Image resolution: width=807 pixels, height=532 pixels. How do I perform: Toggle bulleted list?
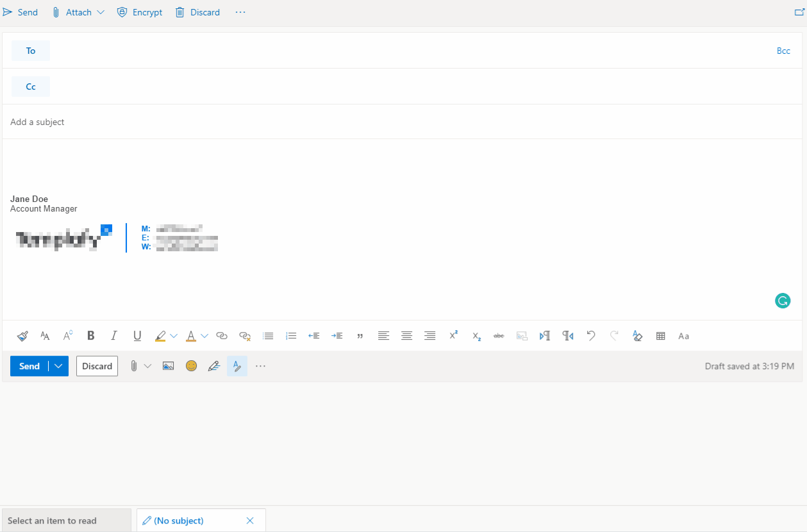pyautogui.click(x=268, y=336)
